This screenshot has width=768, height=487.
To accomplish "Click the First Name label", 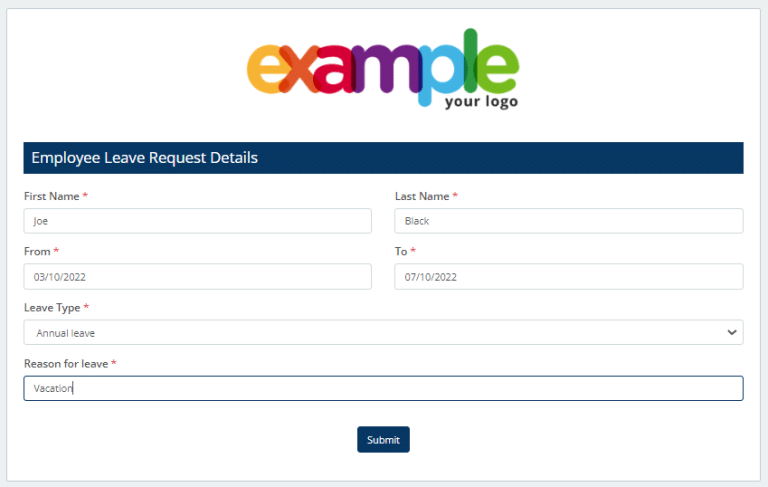I will point(51,196).
